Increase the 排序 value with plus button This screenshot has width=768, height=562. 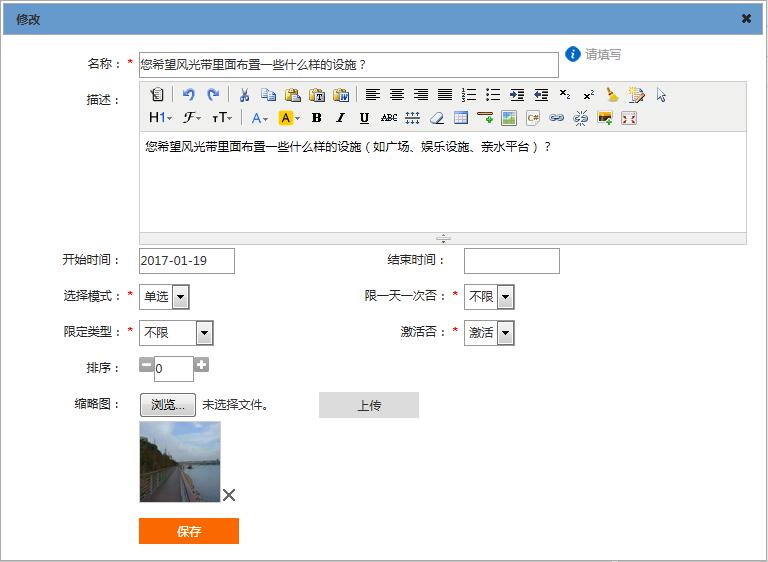201,366
